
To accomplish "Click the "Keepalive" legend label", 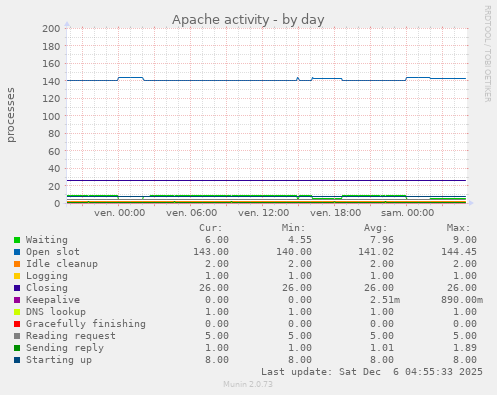I will tap(53, 300).
